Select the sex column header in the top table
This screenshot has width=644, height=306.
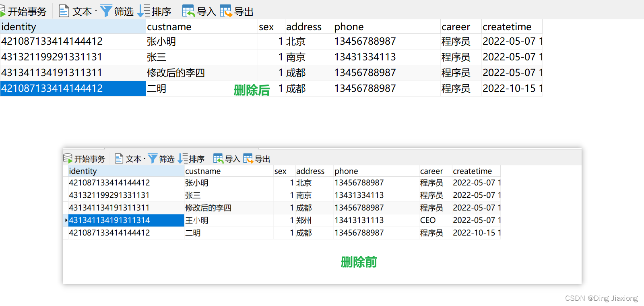pyautogui.click(x=271, y=27)
